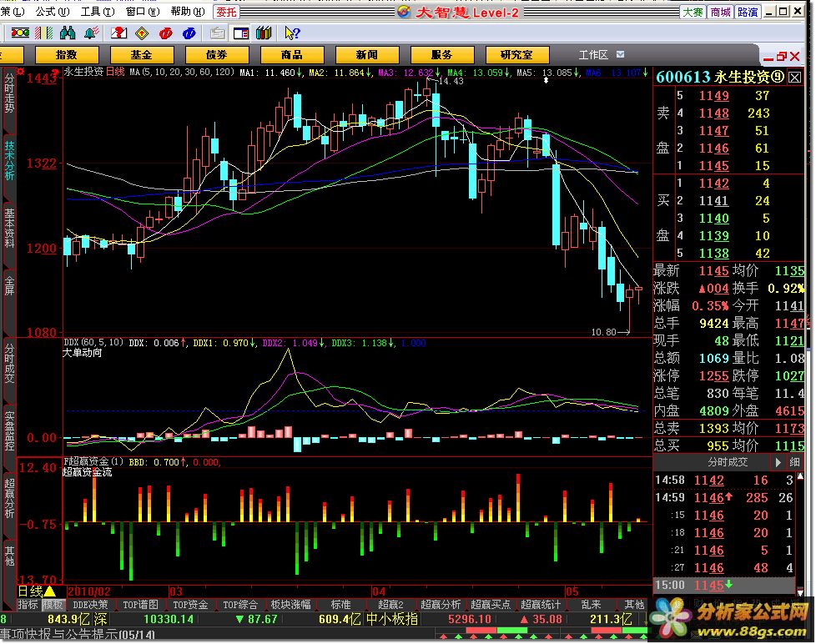Switch to the 技术分析 side tab

pyautogui.click(x=9, y=160)
